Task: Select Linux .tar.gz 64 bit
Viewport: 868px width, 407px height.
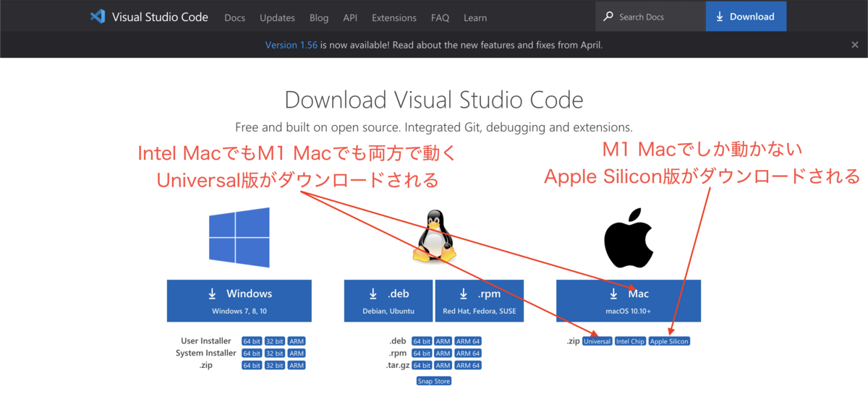Action: tap(422, 366)
